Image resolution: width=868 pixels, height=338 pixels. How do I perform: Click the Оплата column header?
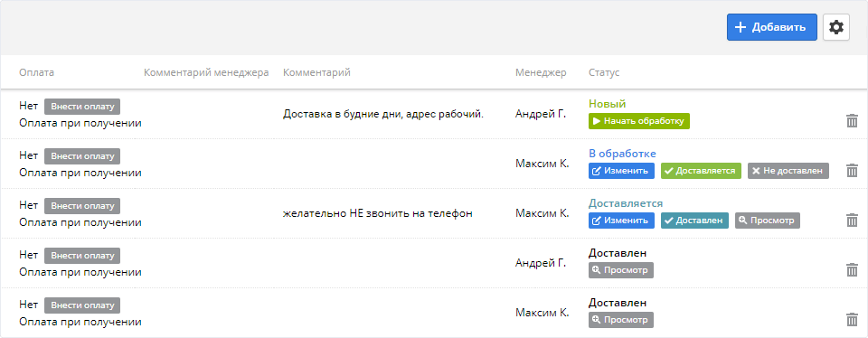[x=36, y=72]
